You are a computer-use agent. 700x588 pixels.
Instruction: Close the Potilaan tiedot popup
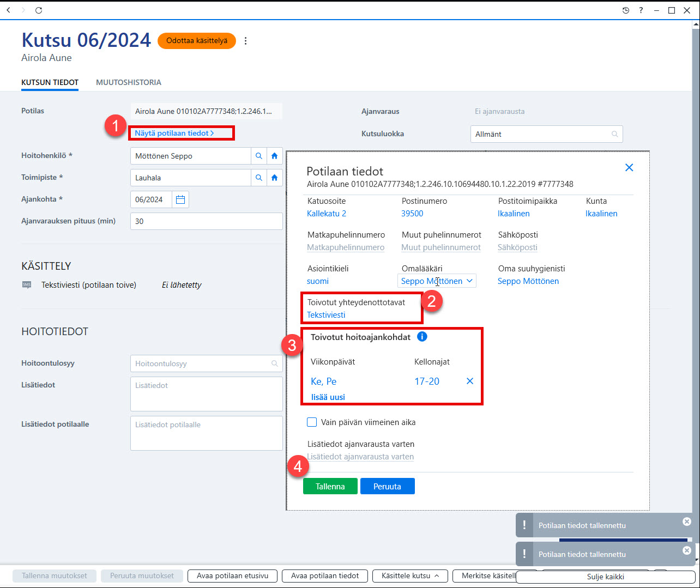629,167
